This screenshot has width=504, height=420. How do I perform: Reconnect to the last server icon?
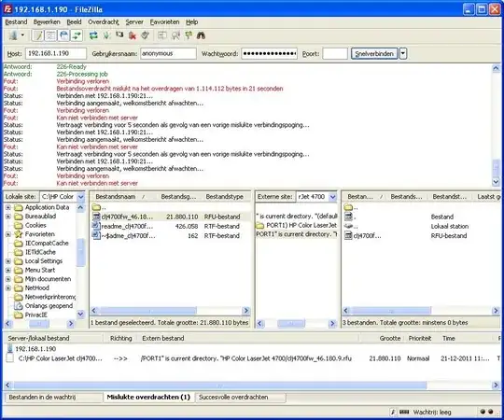click(x=145, y=35)
